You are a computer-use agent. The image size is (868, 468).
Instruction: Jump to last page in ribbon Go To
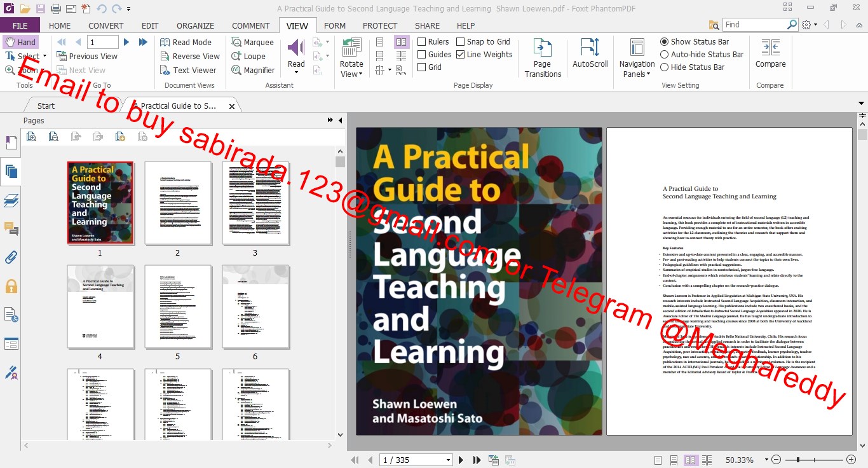143,42
